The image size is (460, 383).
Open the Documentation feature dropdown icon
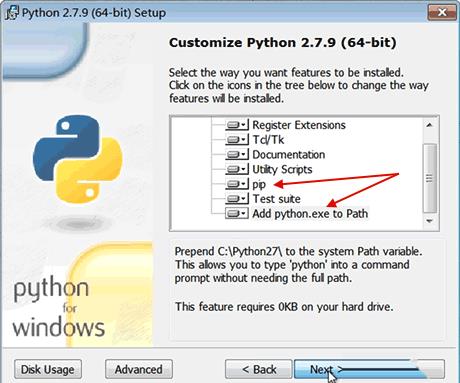tap(237, 155)
